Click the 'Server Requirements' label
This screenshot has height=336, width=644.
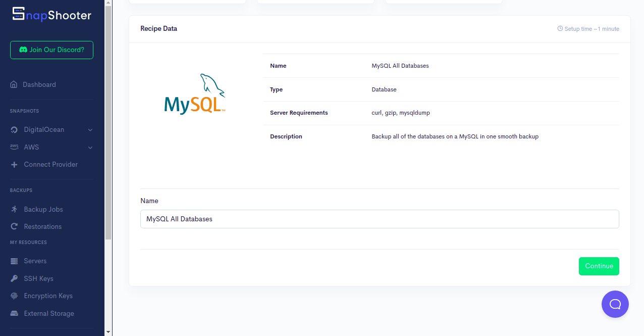(x=299, y=113)
